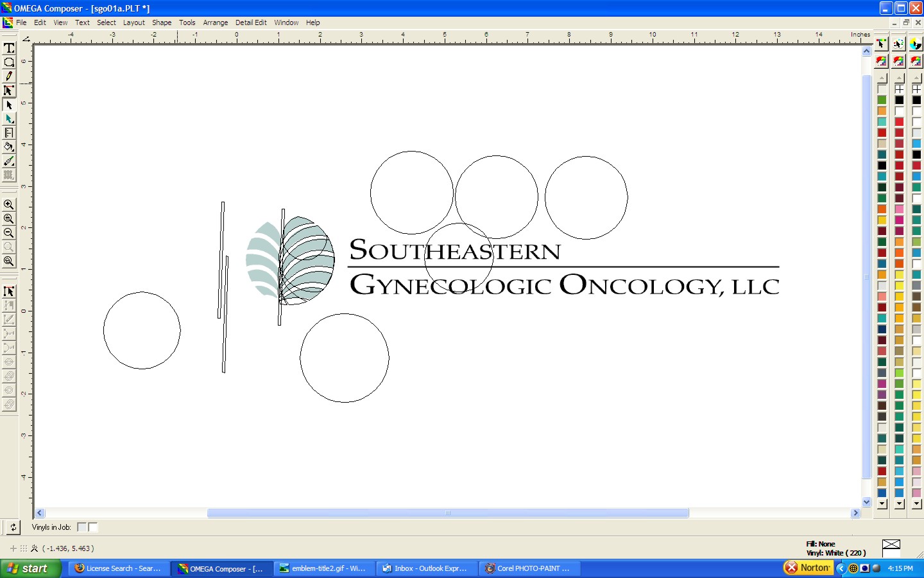Open the Detail Edit menu
The image size is (924, 578).
coord(251,22)
